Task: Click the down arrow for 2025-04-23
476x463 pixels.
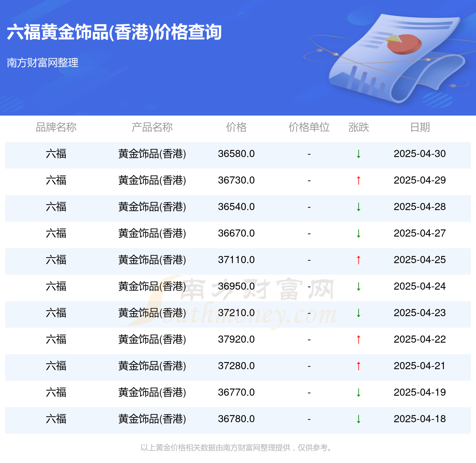Action: pos(358,313)
